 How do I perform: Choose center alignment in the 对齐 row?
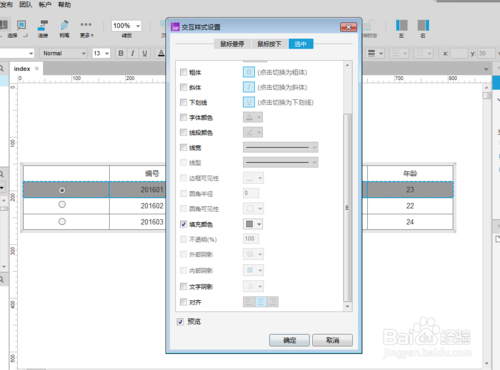pyautogui.click(x=261, y=302)
